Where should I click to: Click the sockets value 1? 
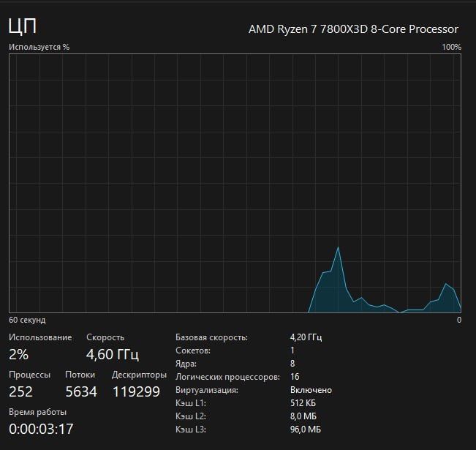pyautogui.click(x=292, y=350)
